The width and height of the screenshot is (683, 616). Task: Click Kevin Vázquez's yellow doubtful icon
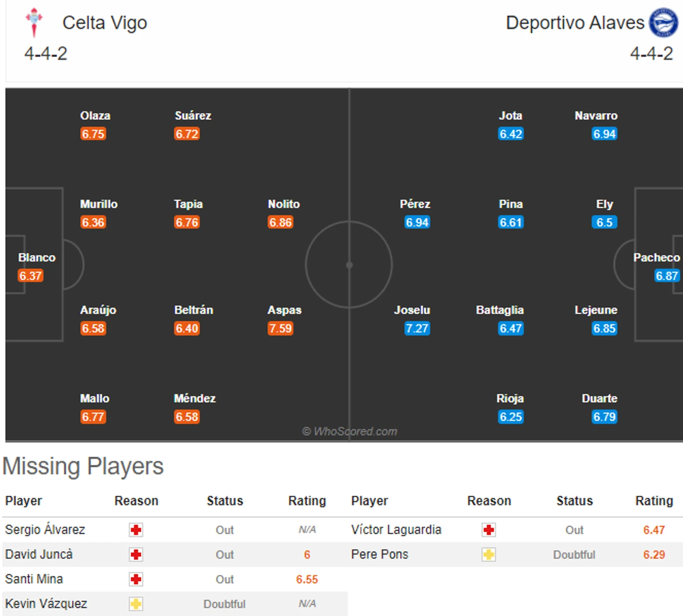pos(136,604)
